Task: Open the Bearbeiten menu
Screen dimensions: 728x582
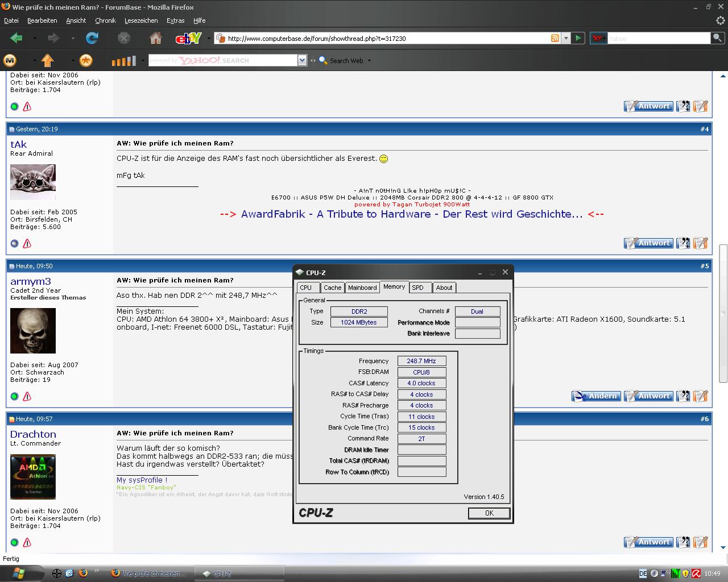Action: point(42,20)
